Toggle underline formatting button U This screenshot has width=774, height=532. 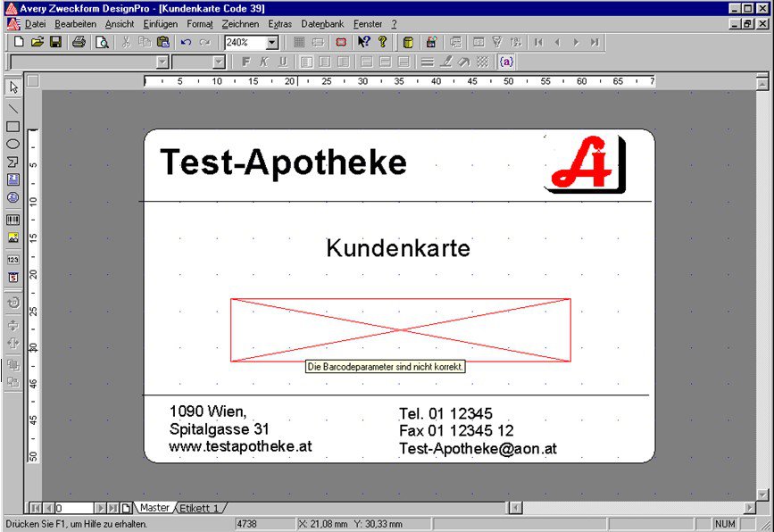(283, 62)
